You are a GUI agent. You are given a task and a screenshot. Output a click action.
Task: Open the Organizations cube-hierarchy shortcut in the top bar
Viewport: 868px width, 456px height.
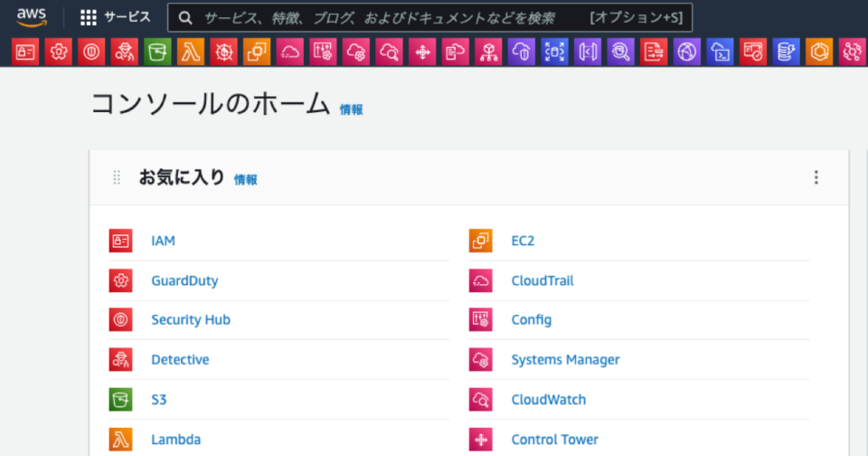click(488, 52)
